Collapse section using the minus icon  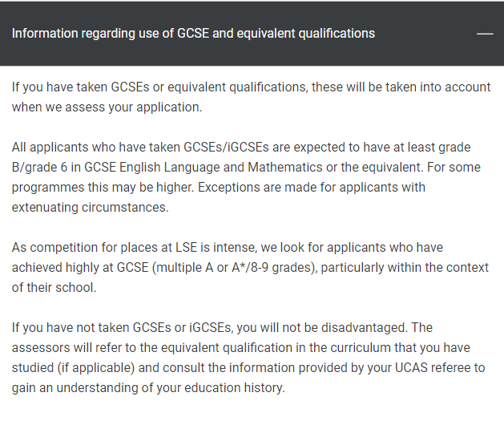click(x=485, y=34)
